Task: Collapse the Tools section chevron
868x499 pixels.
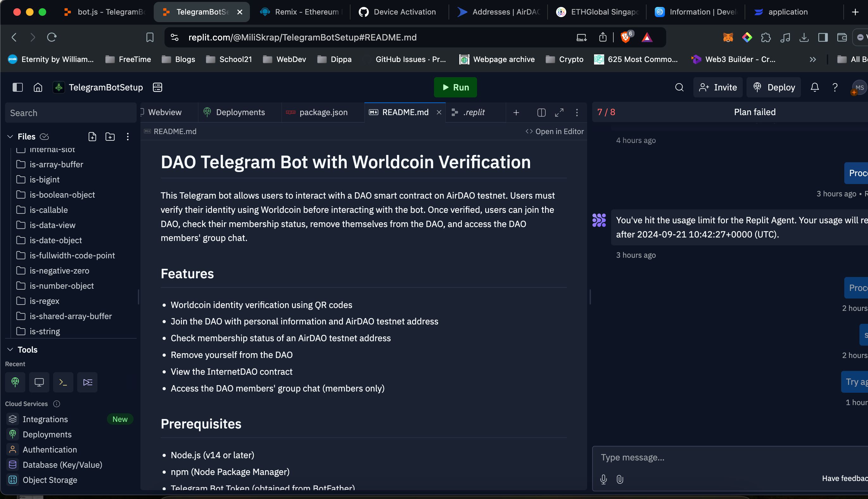Action: 10,349
